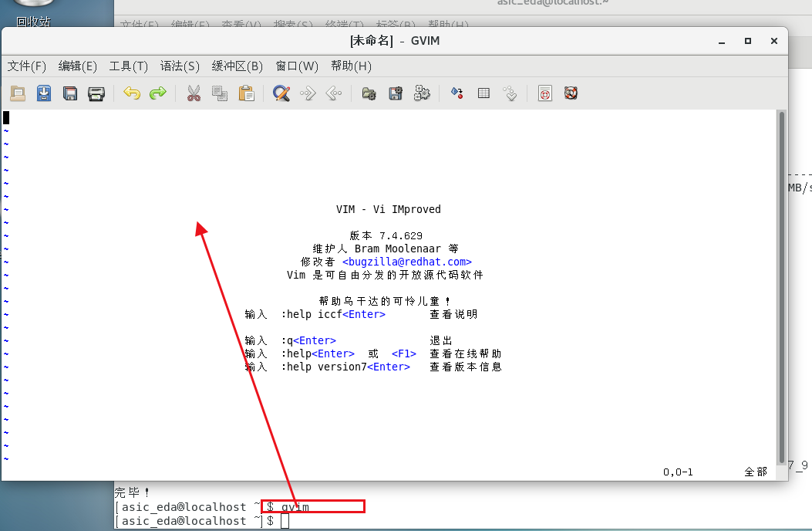Open Find and Replace tool
This screenshot has width=812, height=531.
[x=281, y=93]
